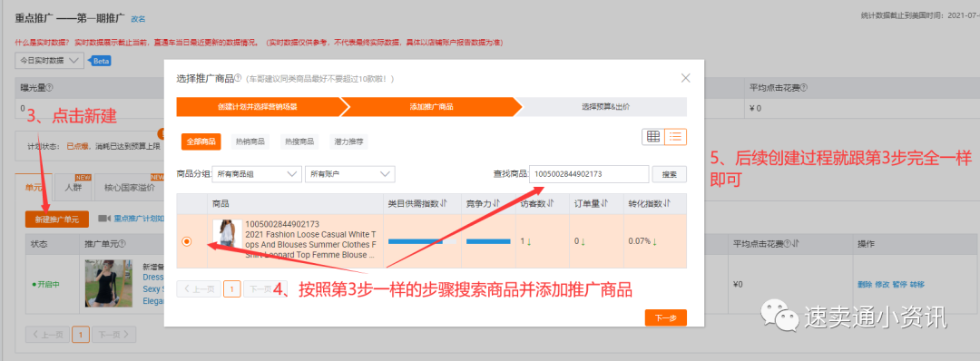
Task: Select the radio button for product 1005002844902173
Action: [187, 241]
